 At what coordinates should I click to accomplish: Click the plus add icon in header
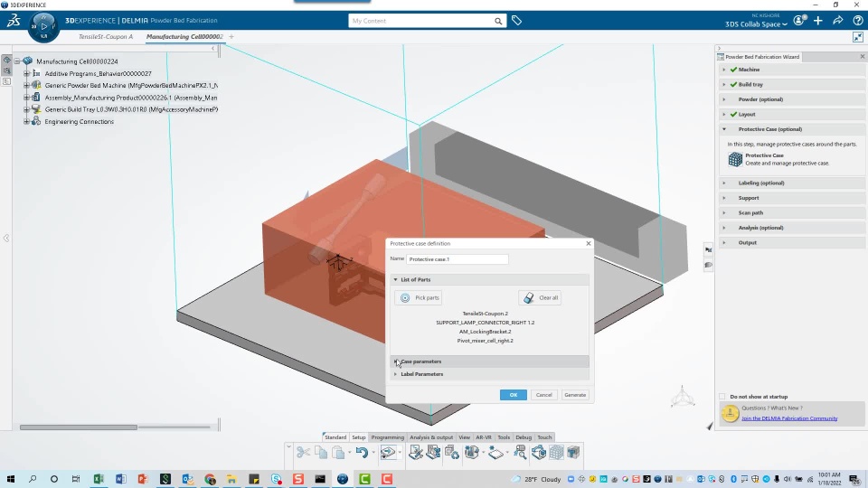coord(818,21)
